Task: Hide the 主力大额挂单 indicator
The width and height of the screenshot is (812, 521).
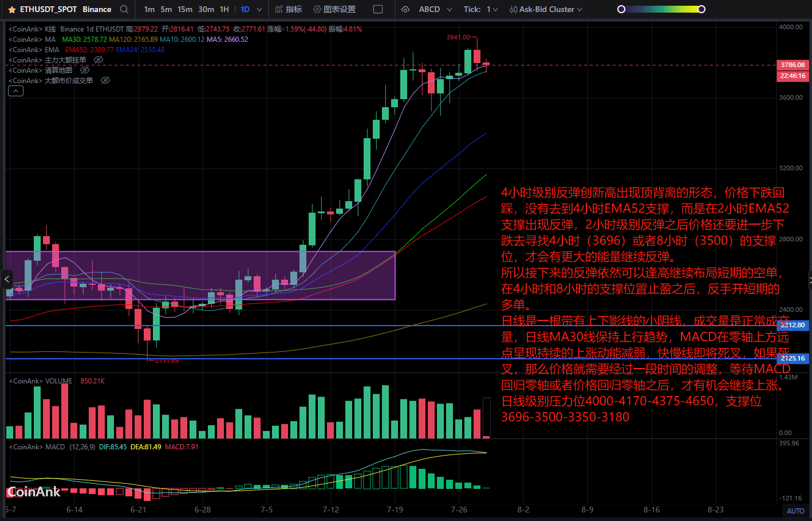Action: 98,60
